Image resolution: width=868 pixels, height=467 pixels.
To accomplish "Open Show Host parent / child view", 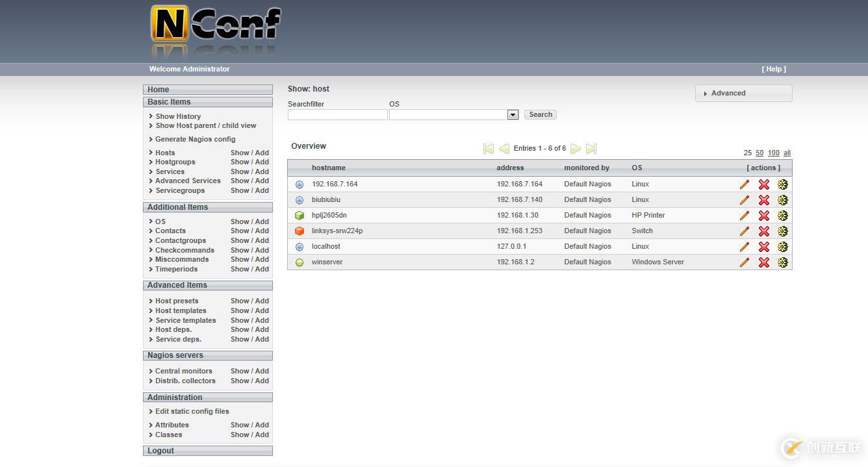I will click(206, 125).
